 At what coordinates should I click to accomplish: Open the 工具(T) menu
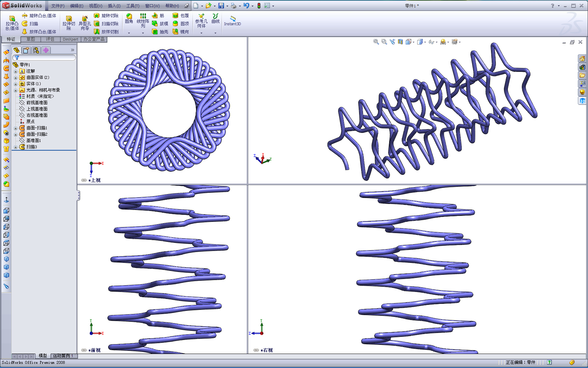[x=133, y=6]
